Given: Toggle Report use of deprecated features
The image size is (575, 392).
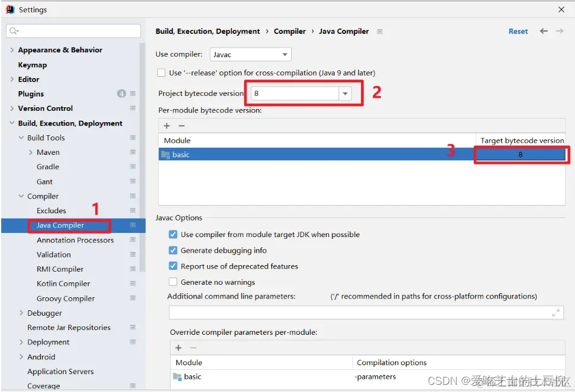Looking at the screenshot, I should pyautogui.click(x=173, y=266).
